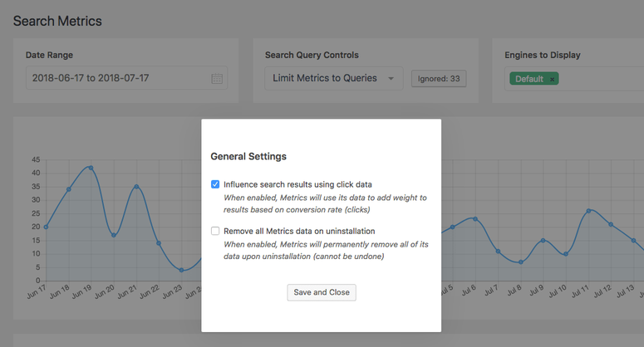Click the Jul 6 data point on chart
Screen dimensions: 644x347
coord(475,219)
